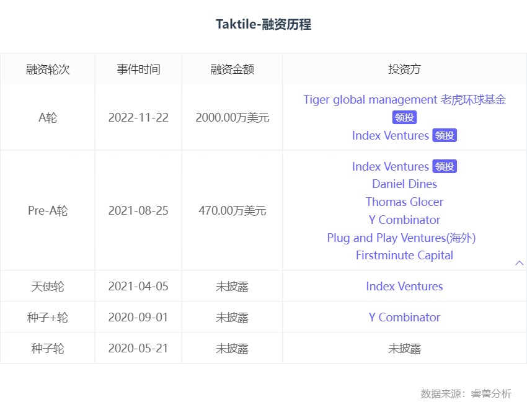The height and width of the screenshot is (420, 527).
Task: Open Firstminute Capital investor link
Action: click(404, 255)
